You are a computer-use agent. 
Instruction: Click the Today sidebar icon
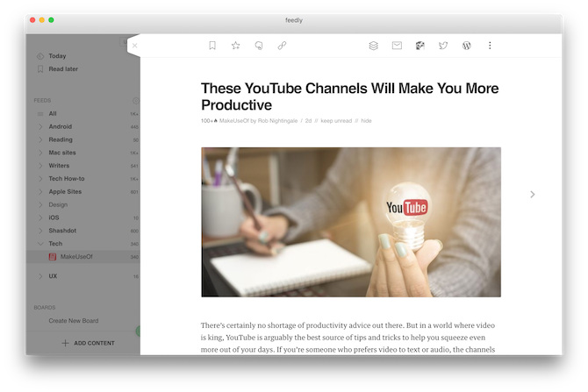tap(40, 56)
